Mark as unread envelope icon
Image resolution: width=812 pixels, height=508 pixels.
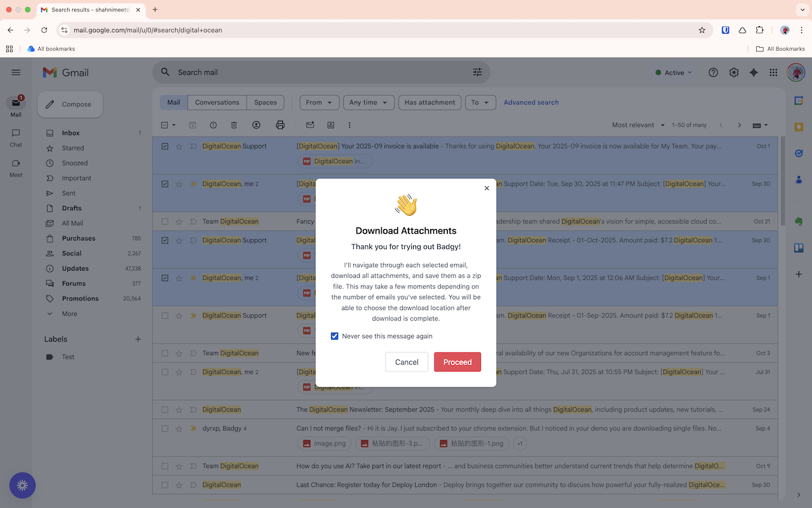[x=310, y=125]
